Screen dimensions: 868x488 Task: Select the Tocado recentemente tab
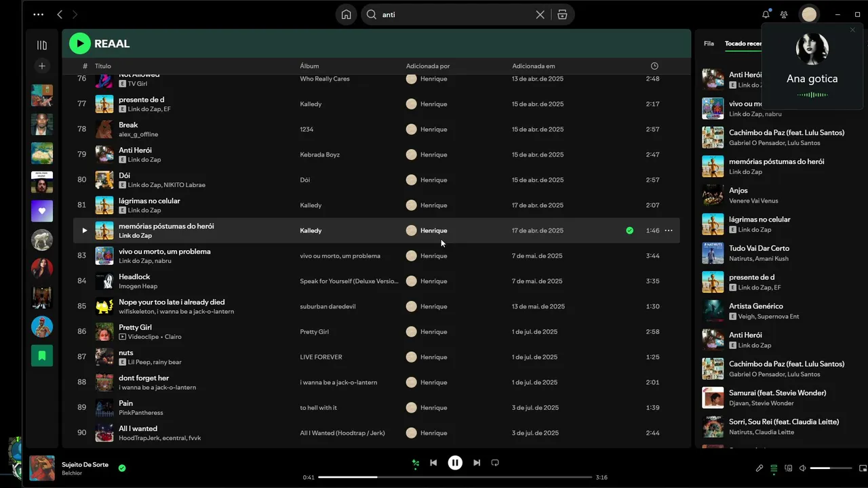point(743,43)
